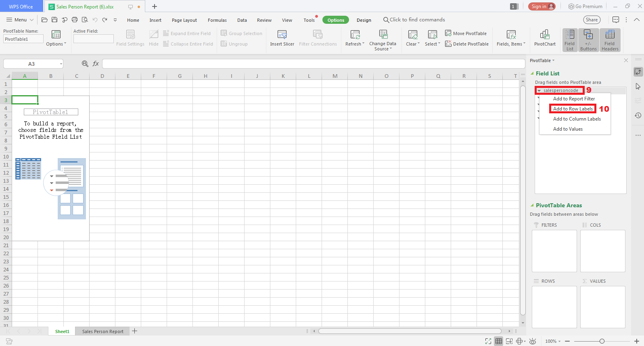Image resolution: width=644 pixels, height=346 pixels.
Task: Click Delete PivotTable icon
Action: tap(448, 44)
